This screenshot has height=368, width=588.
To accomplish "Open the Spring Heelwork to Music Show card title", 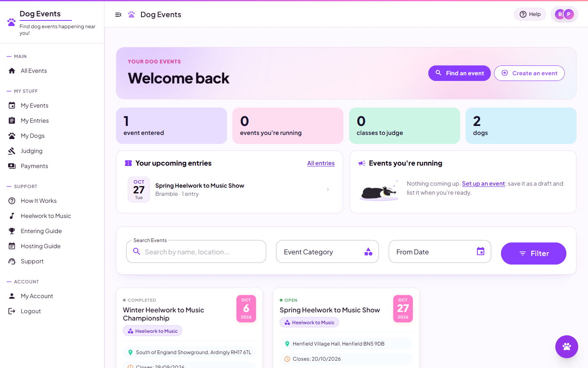I will click(330, 310).
